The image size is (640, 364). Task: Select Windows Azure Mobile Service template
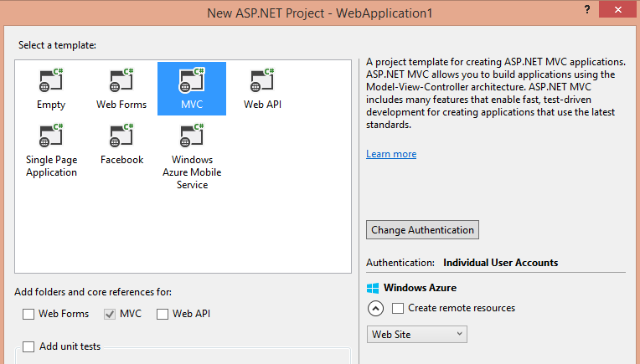pyautogui.click(x=192, y=138)
